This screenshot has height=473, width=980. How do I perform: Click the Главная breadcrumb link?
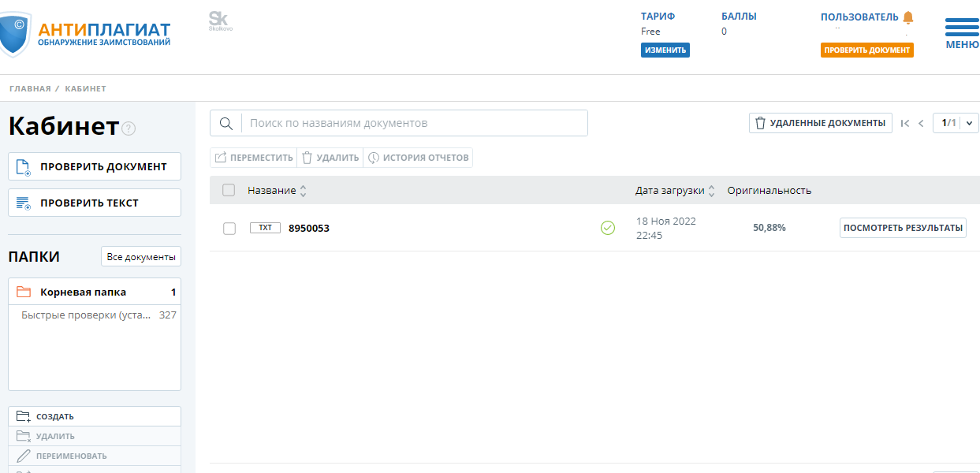pos(30,88)
